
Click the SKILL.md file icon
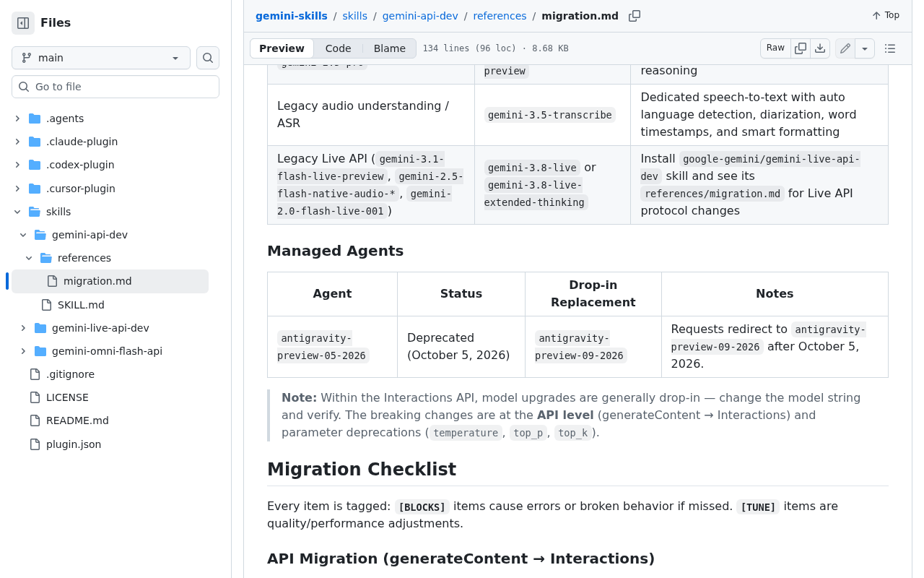[46, 305]
